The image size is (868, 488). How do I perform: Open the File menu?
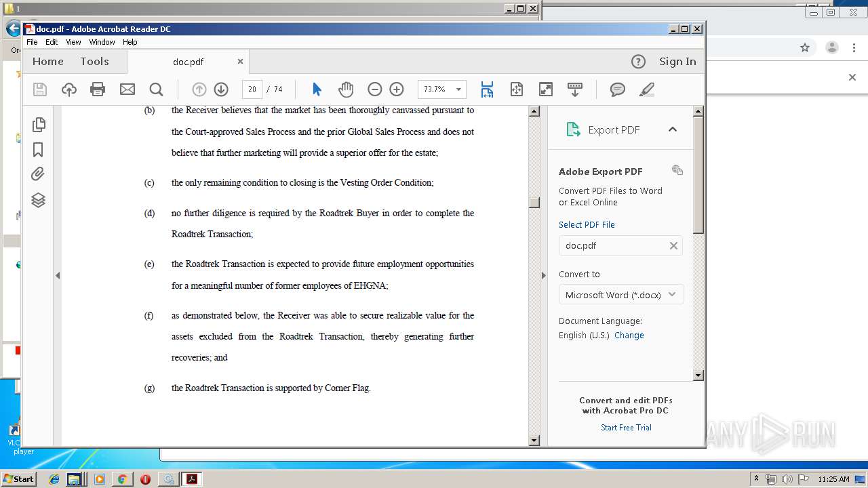tap(32, 42)
